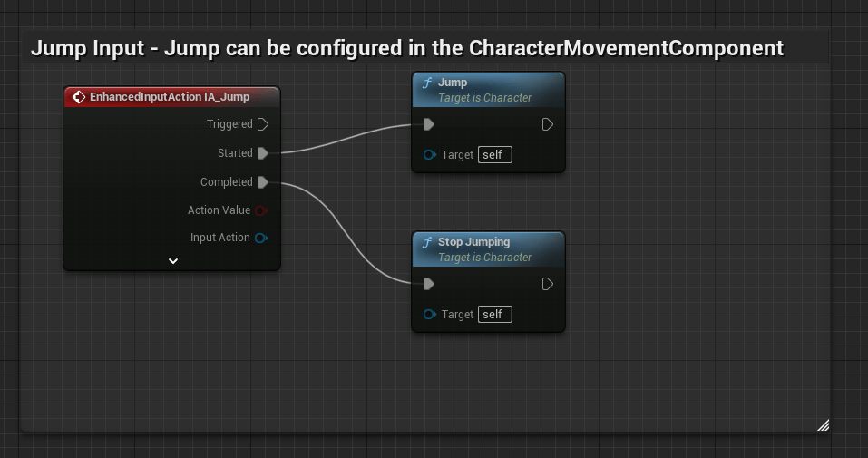868x458 pixels.
Task: Click the Started execution pin on IA_Jump
Action: point(263,153)
